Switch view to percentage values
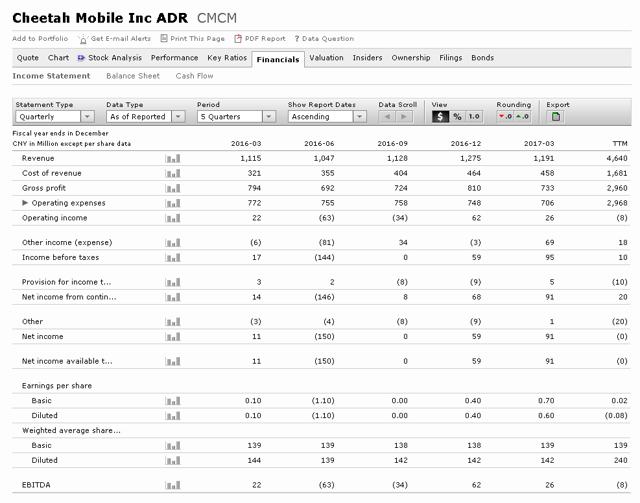The width and height of the screenshot is (640, 503). point(457,117)
